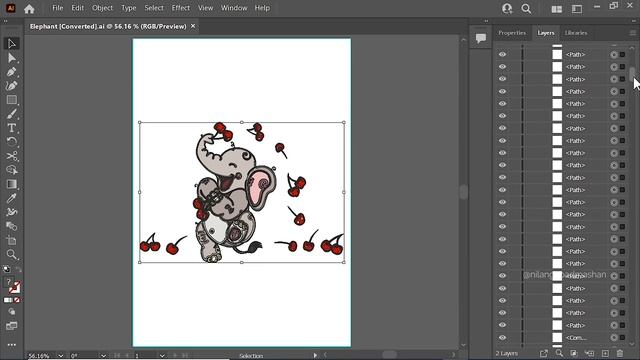
Task: Select the Zoom tool in toolbar
Action: coord(12,255)
